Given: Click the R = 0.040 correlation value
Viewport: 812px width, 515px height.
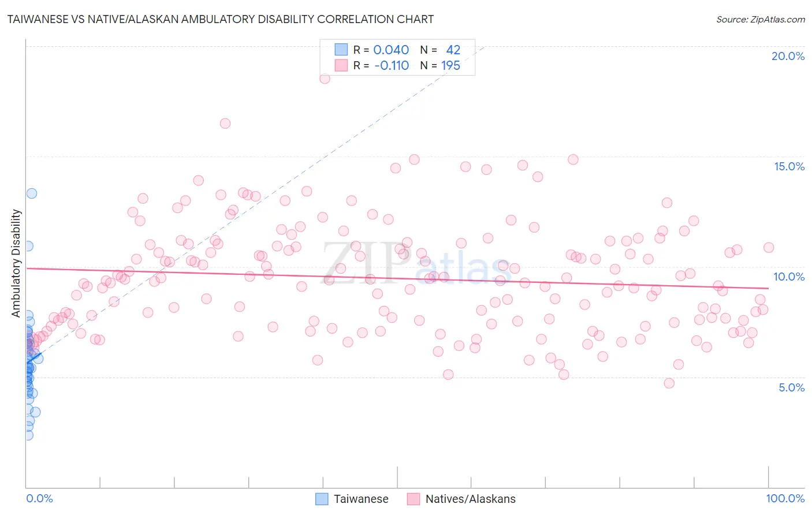Looking at the screenshot, I should (x=381, y=50).
